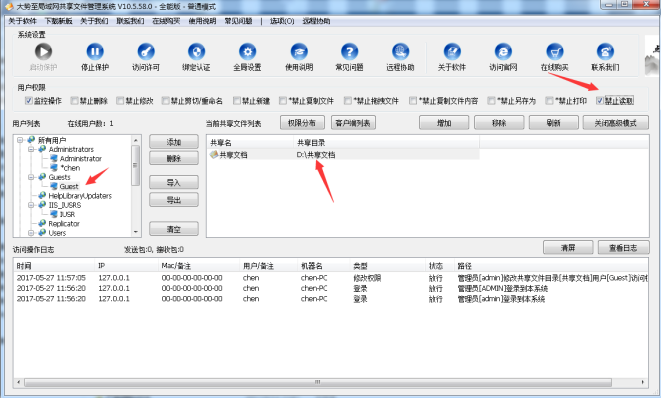Click the 访问官网 browser icon

(x=503, y=51)
